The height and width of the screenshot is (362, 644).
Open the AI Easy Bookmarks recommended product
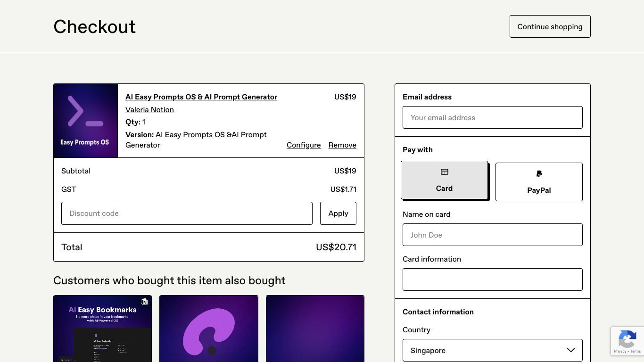pyautogui.click(x=102, y=329)
